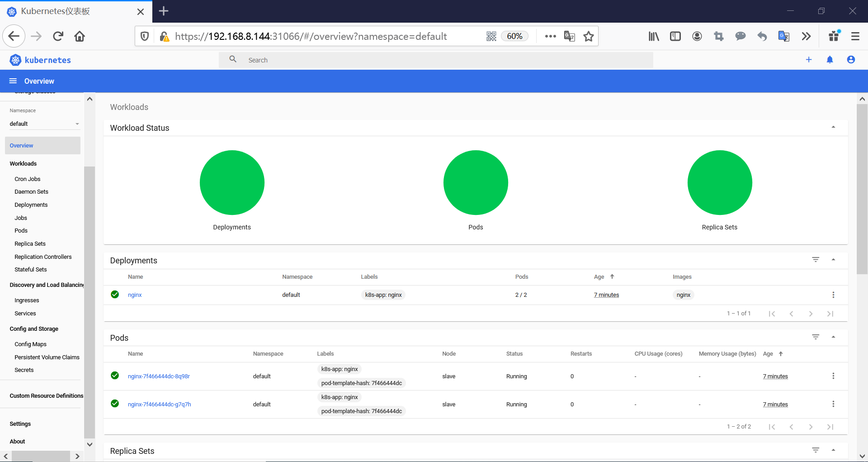Screen dimensions: 868x462
Task: Open pod nginx-7f466444dc-g7q7h
Action: pyautogui.click(x=159, y=405)
